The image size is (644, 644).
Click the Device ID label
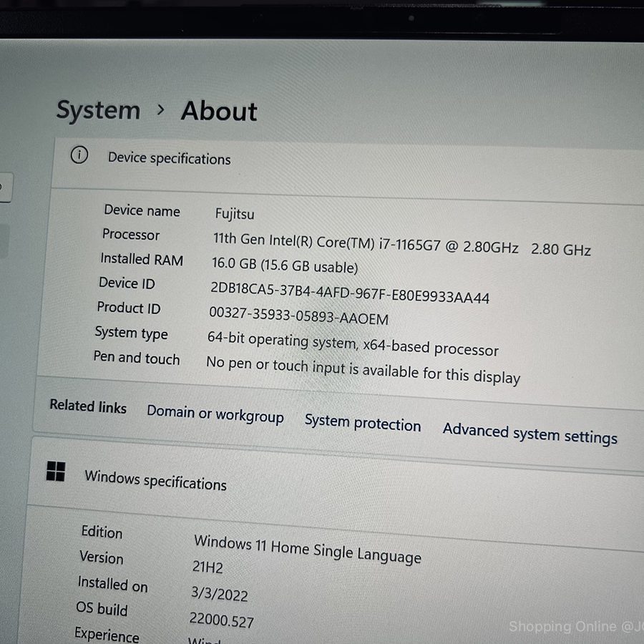pos(127,283)
